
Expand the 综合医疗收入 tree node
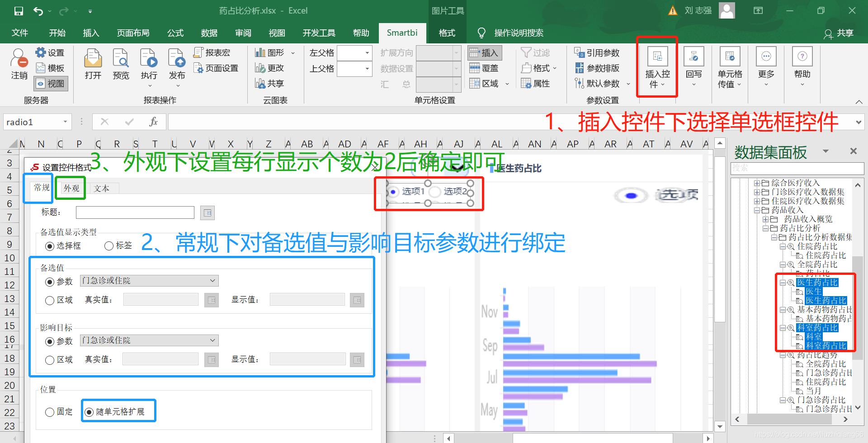757,183
